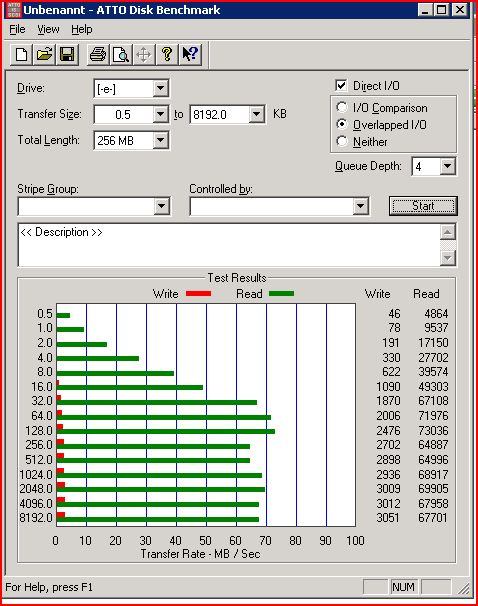The image size is (478, 606).
Task: Click the Save floppy disk icon
Action: point(67,54)
